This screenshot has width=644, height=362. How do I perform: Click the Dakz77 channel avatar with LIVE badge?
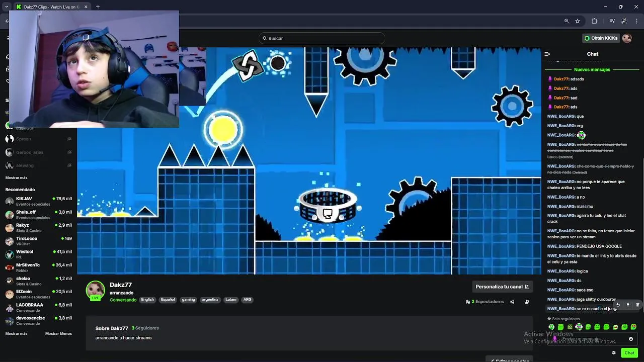click(95, 291)
